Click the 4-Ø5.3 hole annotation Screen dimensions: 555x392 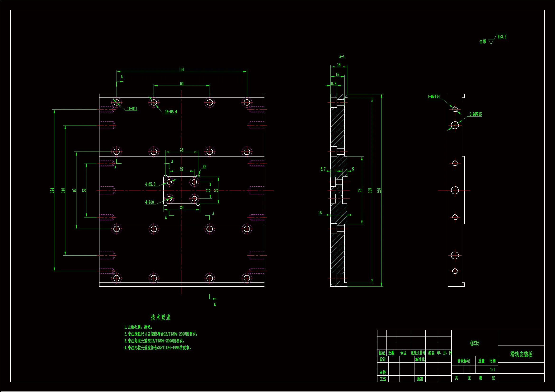coord(150,184)
